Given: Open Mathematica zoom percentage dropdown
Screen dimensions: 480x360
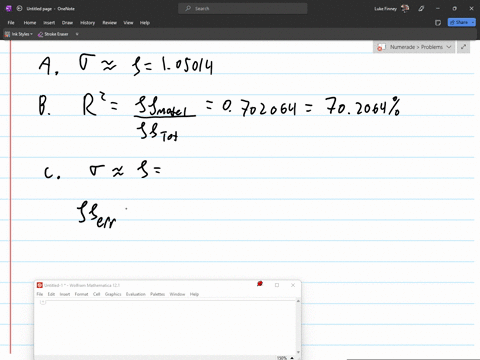Looking at the screenshot, I should pyautogui.click(x=285, y=358).
